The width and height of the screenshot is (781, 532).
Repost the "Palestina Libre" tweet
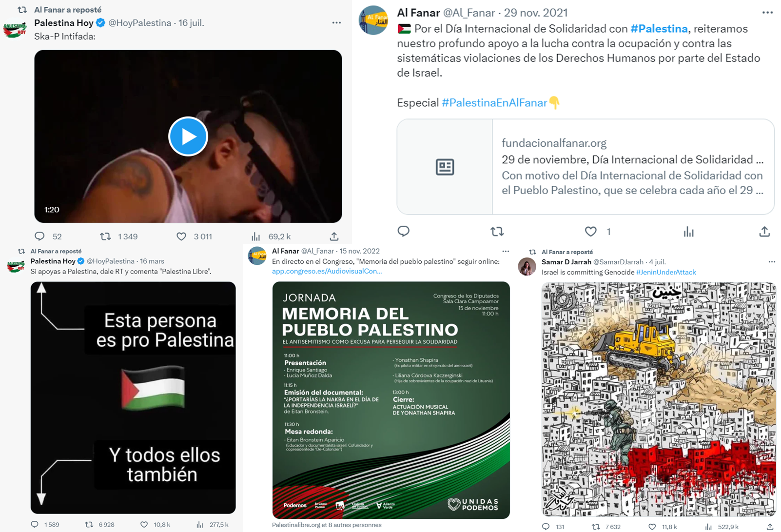coord(89,525)
